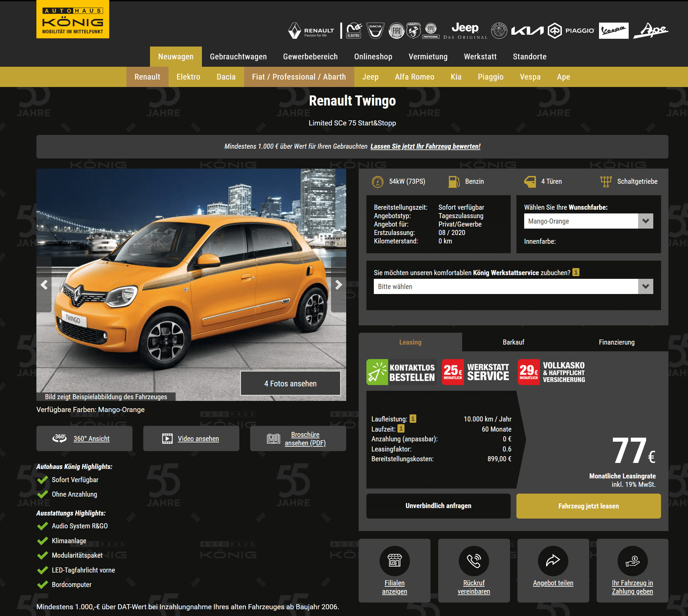Open the Gebrauchtwagen menu
Screen dimensions: 688x616
point(238,57)
